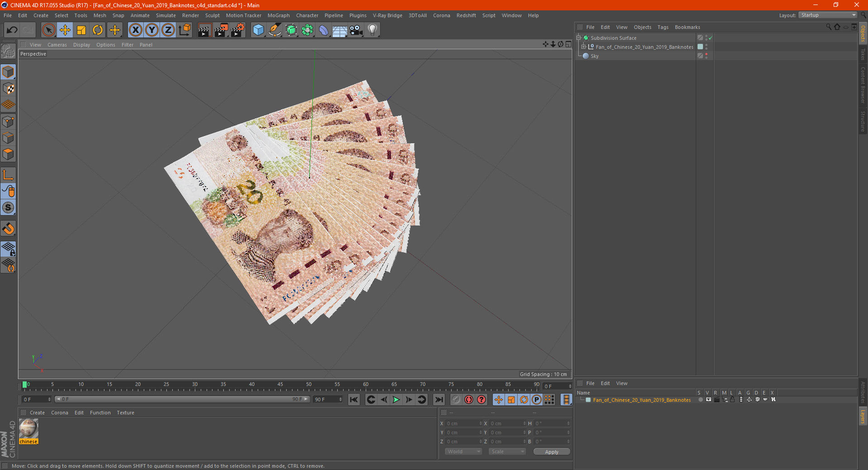Open material manager Texture menu
Image resolution: width=868 pixels, height=470 pixels.
click(x=125, y=413)
